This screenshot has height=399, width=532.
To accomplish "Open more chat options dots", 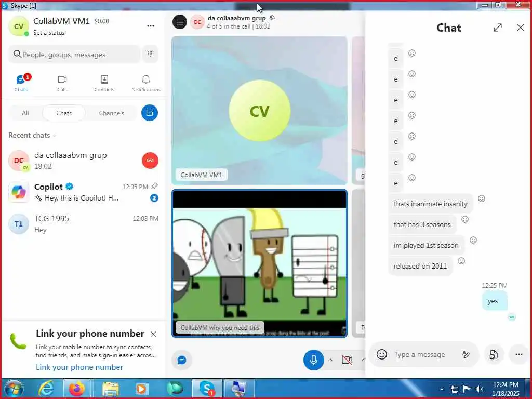I will coord(519,354).
